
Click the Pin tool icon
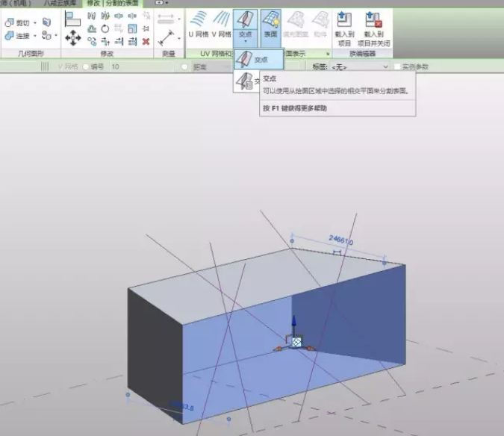tap(146, 29)
